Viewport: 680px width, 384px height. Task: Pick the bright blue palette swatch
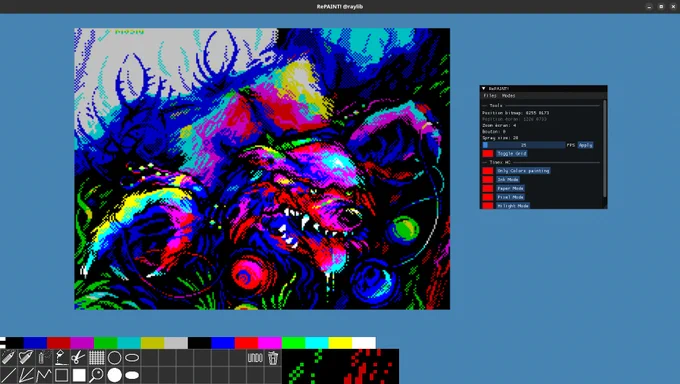coord(223,343)
